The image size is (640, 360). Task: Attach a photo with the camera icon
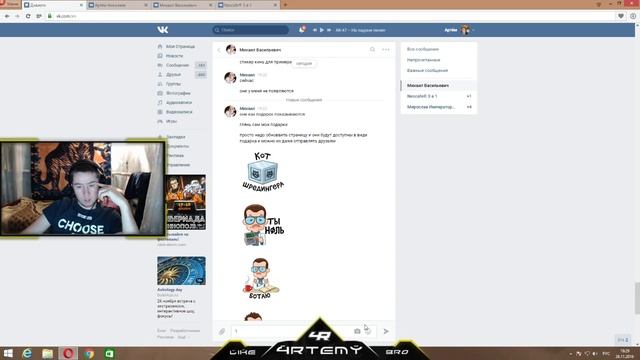click(x=357, y=331)
